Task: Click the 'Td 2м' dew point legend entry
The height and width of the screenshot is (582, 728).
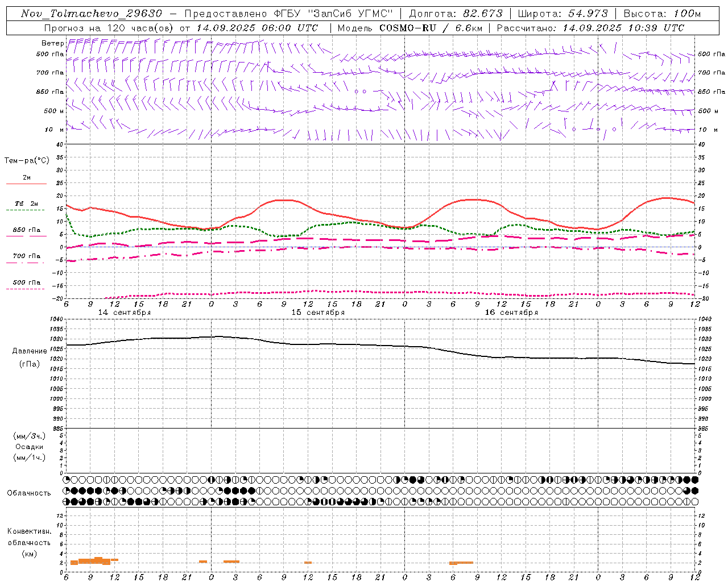Action: (26, 203)
